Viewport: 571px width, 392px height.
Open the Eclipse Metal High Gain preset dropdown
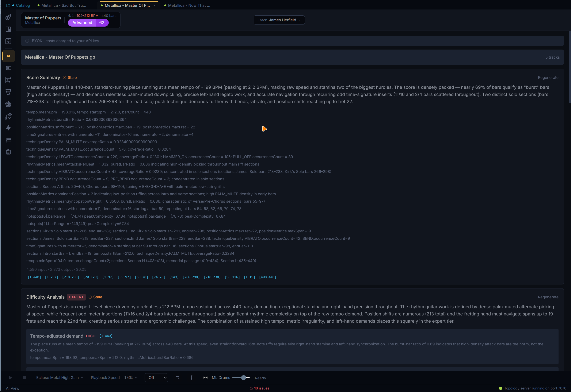(x=60, y=378)
